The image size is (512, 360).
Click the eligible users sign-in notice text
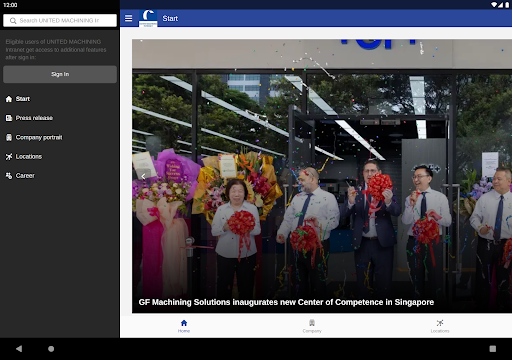[56, 49]
